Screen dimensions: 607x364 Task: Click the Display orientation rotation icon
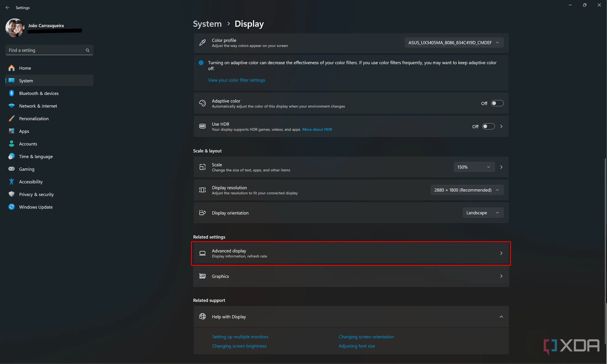tap(202, 213)
